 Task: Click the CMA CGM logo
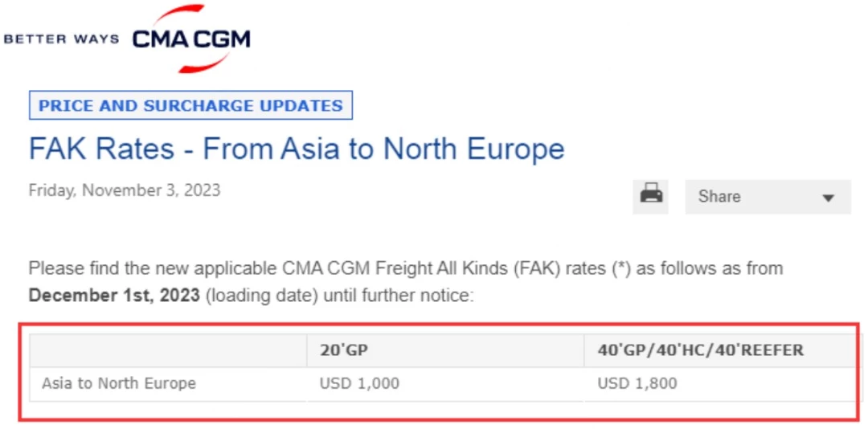point(191,39)
